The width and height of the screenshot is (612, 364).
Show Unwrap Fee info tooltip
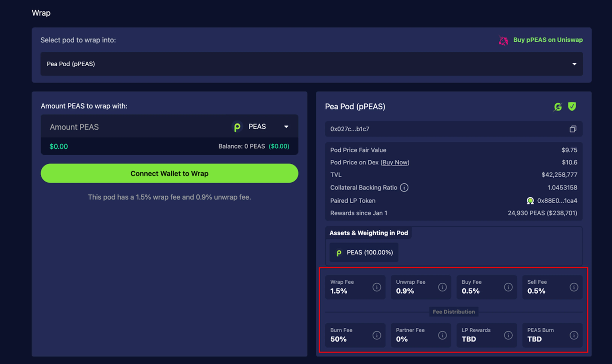tap(443, 287)
